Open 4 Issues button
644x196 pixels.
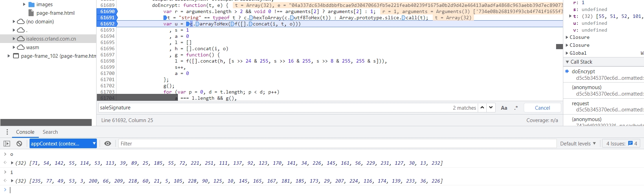tap(621, 144)
